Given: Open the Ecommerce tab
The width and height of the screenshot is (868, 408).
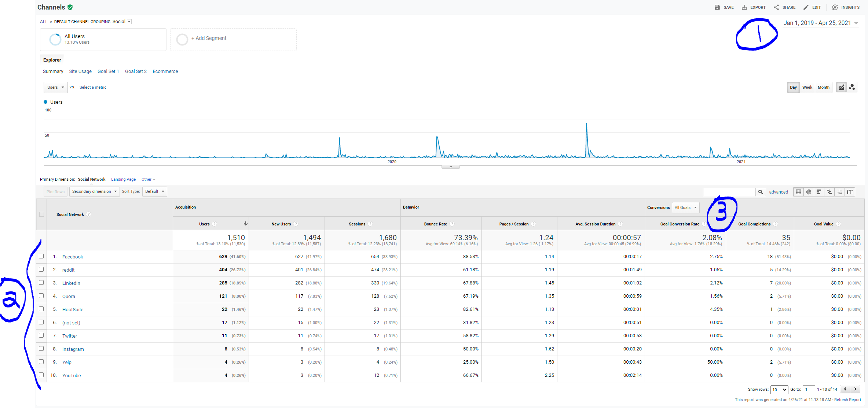Looking at the screenshot, I should pos(165,71).
